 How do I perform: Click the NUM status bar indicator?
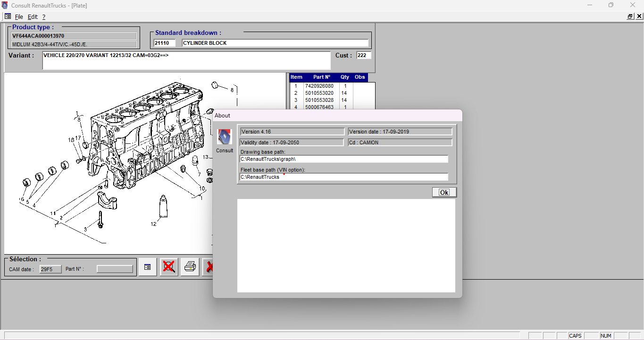[606, 336]
